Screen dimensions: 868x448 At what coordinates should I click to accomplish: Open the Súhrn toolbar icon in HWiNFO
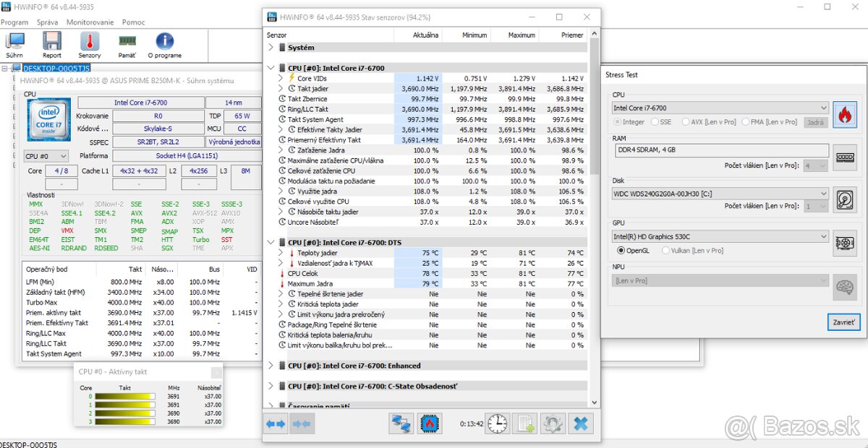pyautogui.click(x=14, y=46)
